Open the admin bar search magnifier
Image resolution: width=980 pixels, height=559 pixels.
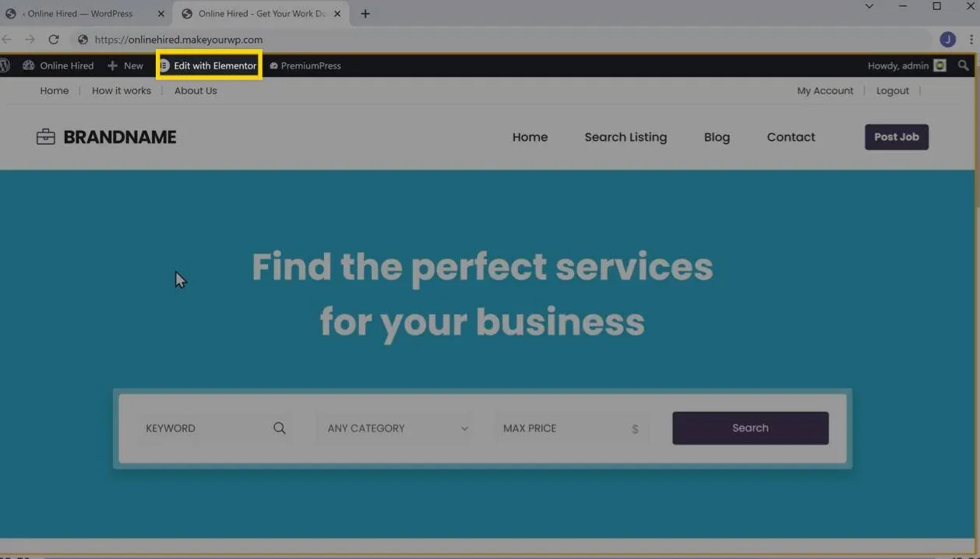(964, 65)
